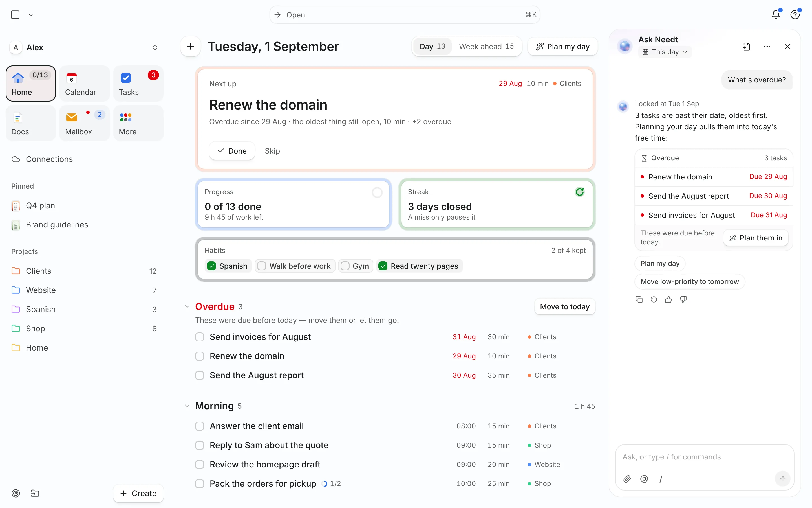The image size is (812, 508).
Task: Open the dropdown arrow beside the sidebar toggle
Action: pos(30,15)
